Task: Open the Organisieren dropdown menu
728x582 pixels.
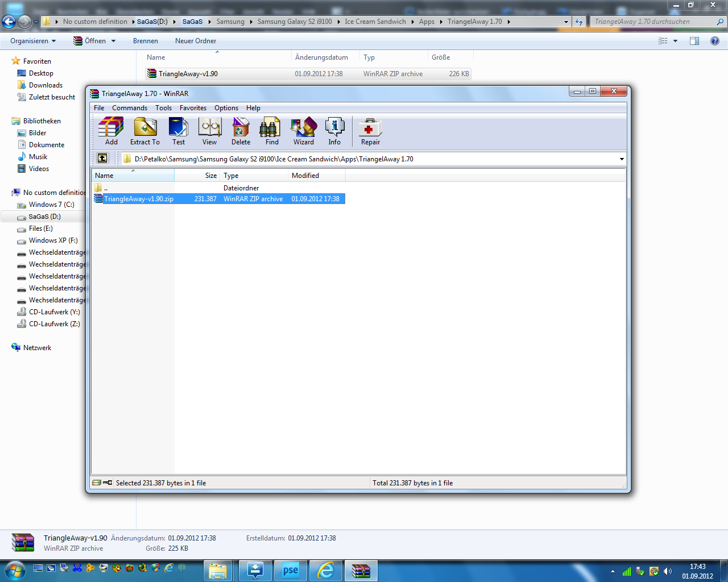Action: pos(33,41)
